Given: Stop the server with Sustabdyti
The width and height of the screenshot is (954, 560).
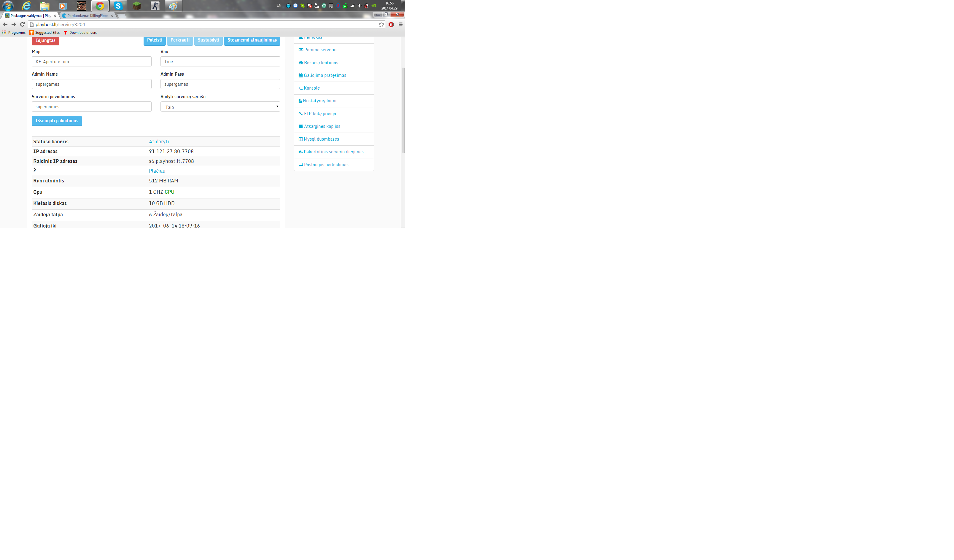Looking at the screenshot, I should [208, 41].
